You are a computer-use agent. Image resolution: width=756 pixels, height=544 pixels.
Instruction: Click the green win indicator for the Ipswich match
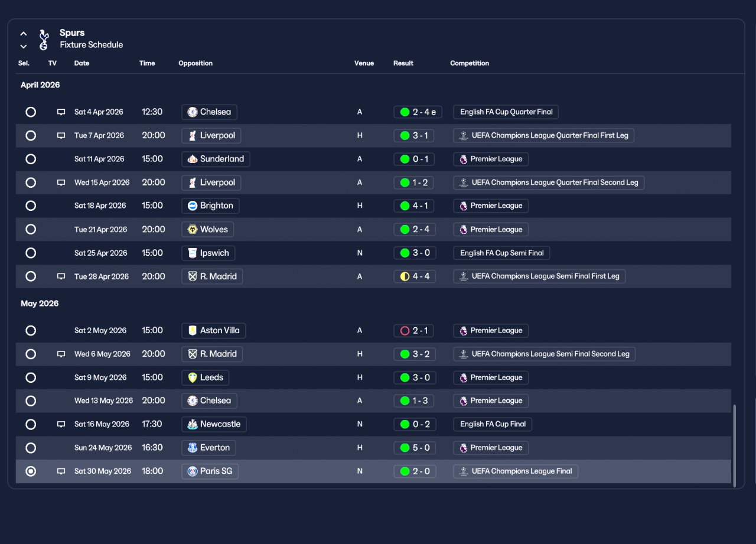click(x=405, y=253)
